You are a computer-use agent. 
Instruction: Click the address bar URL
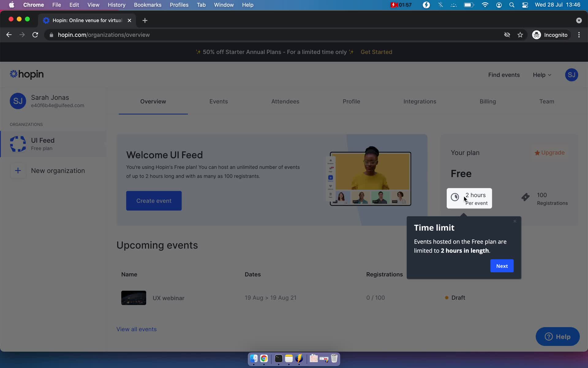pos(104,35)
